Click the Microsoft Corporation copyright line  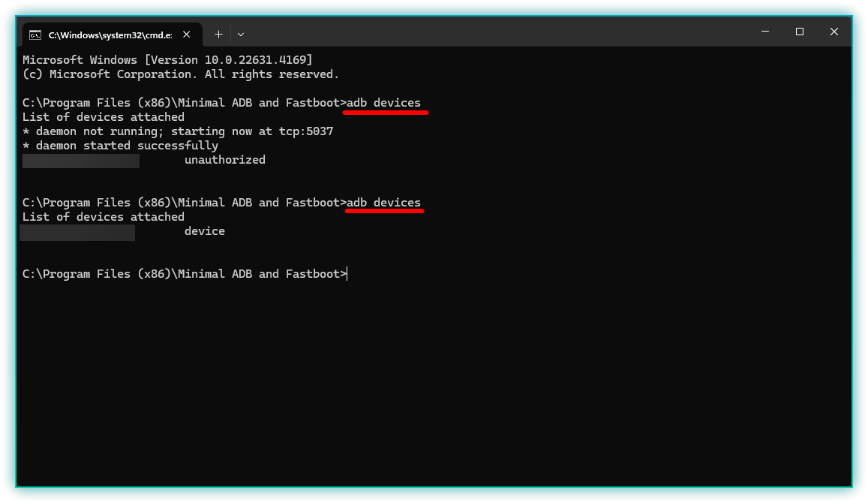[x=181, y=74]
